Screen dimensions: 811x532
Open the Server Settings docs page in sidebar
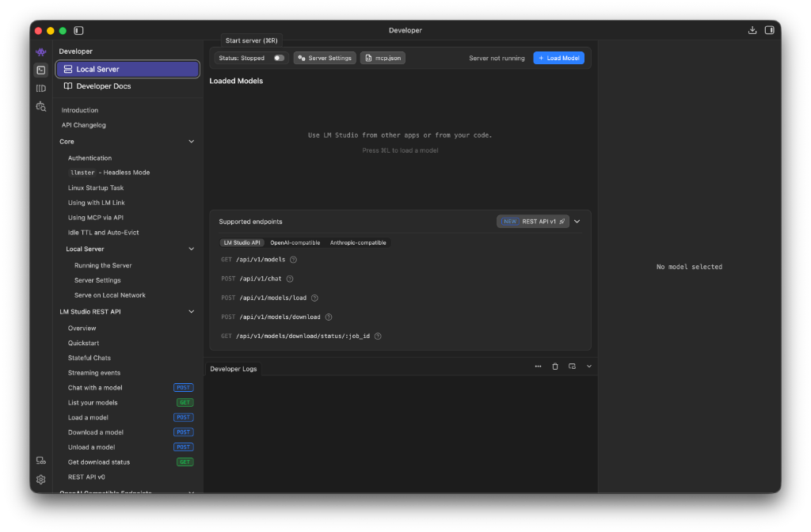(x=97, y=280)
